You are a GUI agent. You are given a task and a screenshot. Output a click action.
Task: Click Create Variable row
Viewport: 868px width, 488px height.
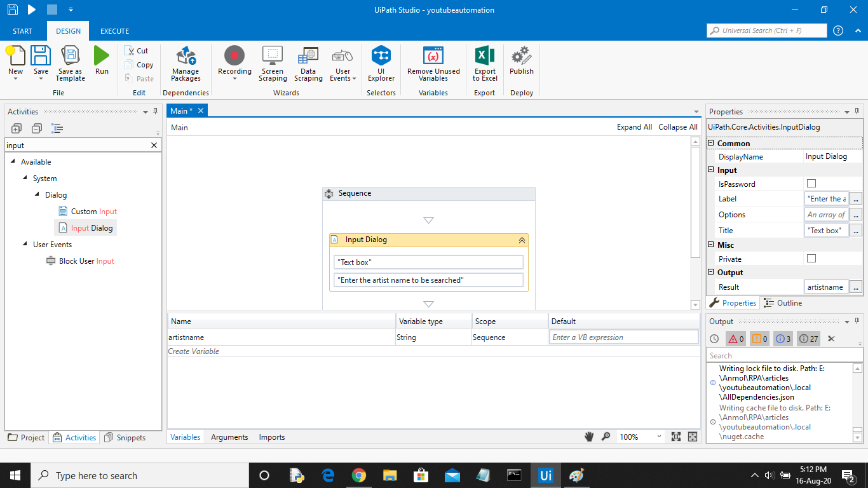click(x=194, y=351)
